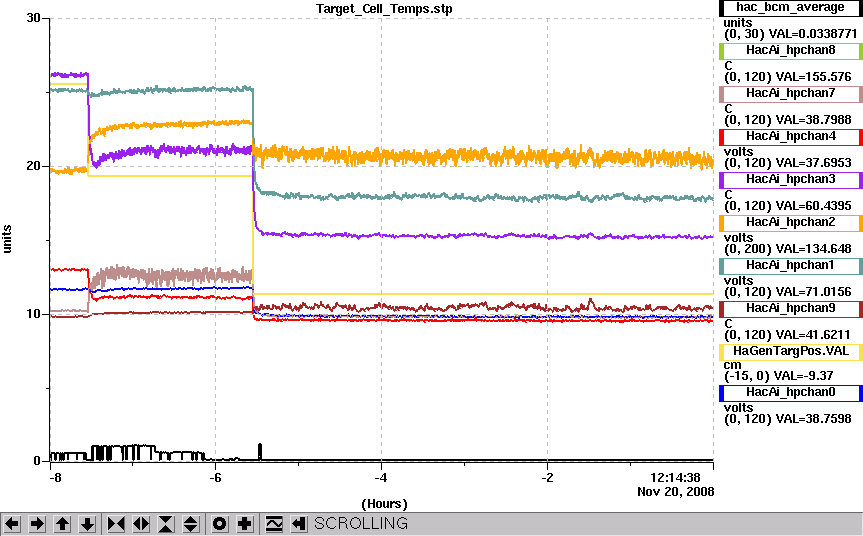Viewport: 863px width, 536px height.
Task: Select the HacAi_hpchan8 green legend box
Action: (x=790, y=51)
